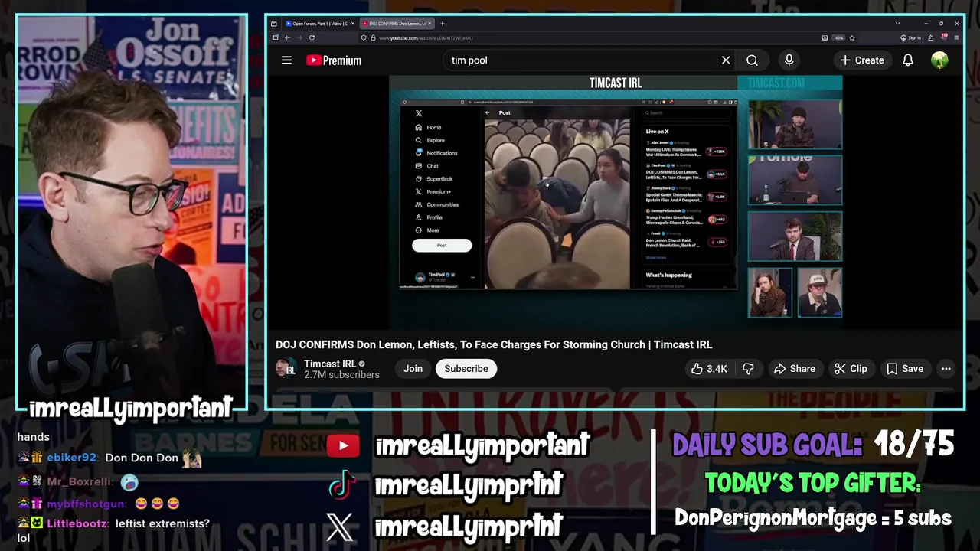The height and width of the screenshot is (551, 980).
Task: Select the DOJ CONFIRMS Don Lemon tab
Action: (397, 24)
